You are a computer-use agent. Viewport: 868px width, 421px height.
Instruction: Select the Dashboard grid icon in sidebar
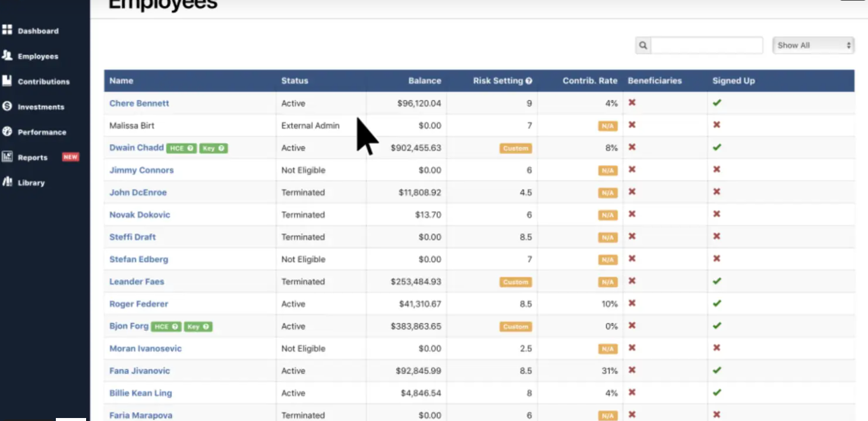8,30
